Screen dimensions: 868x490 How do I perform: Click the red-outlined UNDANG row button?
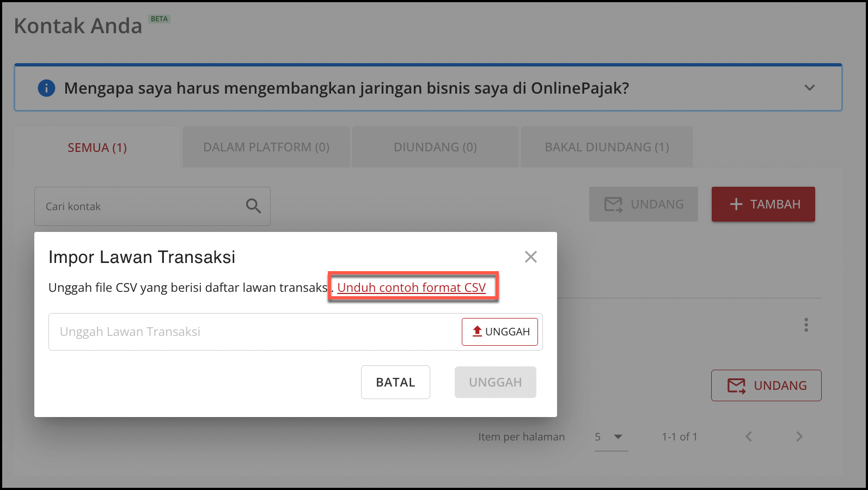click(766, 385)
